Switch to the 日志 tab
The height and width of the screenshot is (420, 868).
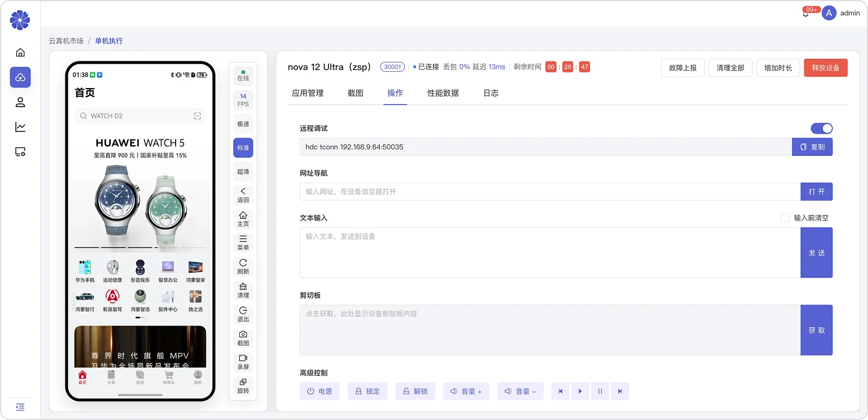[491, 93]
